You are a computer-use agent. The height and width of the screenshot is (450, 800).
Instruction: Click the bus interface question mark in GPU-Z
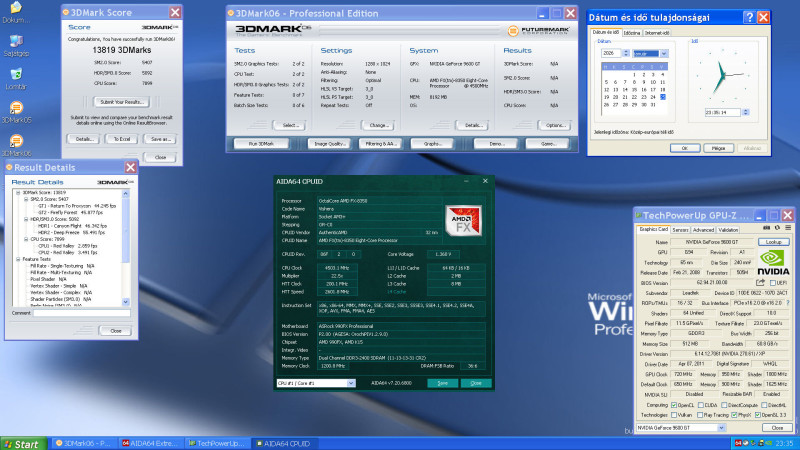788,303
